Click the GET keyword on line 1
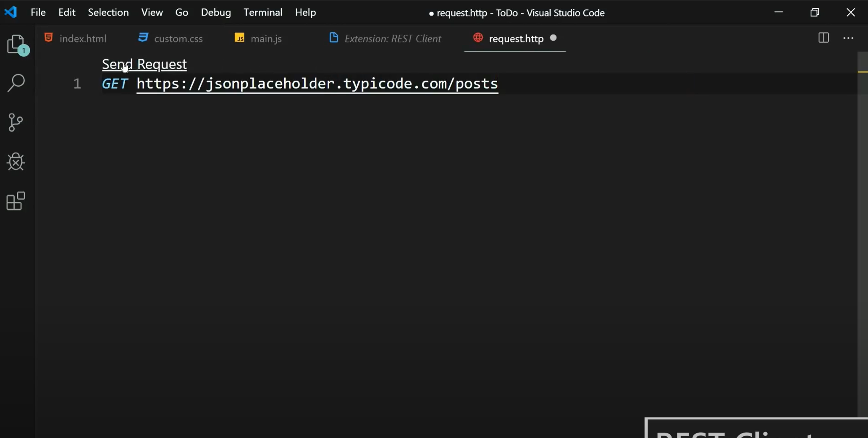This screenshot has height=438, width=868. coord(115,84)
